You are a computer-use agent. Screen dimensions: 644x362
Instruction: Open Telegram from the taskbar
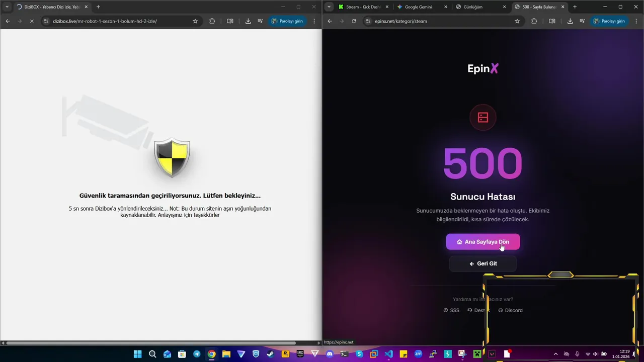[197, 354]
